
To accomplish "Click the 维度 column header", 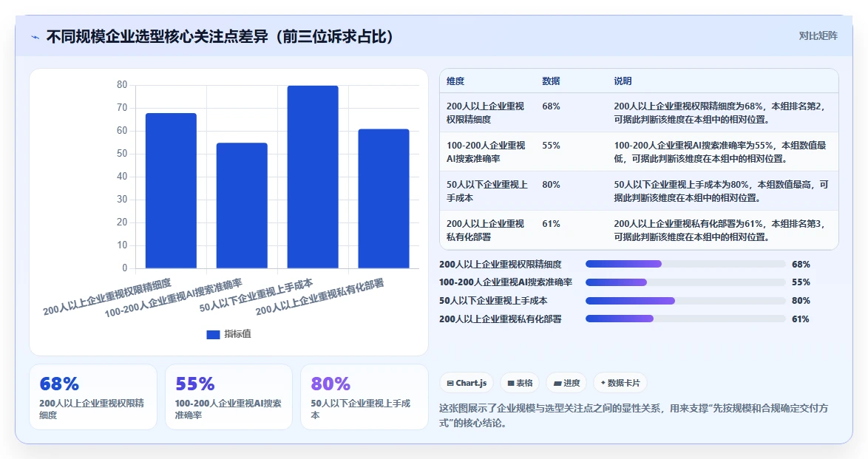I will tap(455, 81).
